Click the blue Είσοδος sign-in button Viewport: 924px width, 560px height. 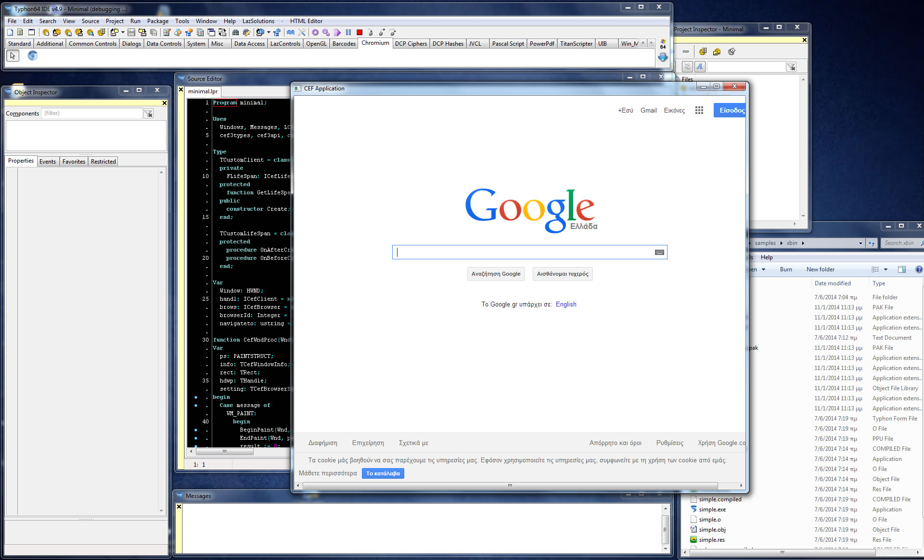click(x=730, y=110)
